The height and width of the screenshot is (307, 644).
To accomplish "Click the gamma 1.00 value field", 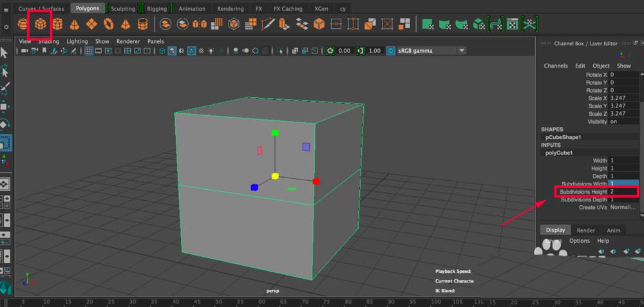I will point(375,51).
